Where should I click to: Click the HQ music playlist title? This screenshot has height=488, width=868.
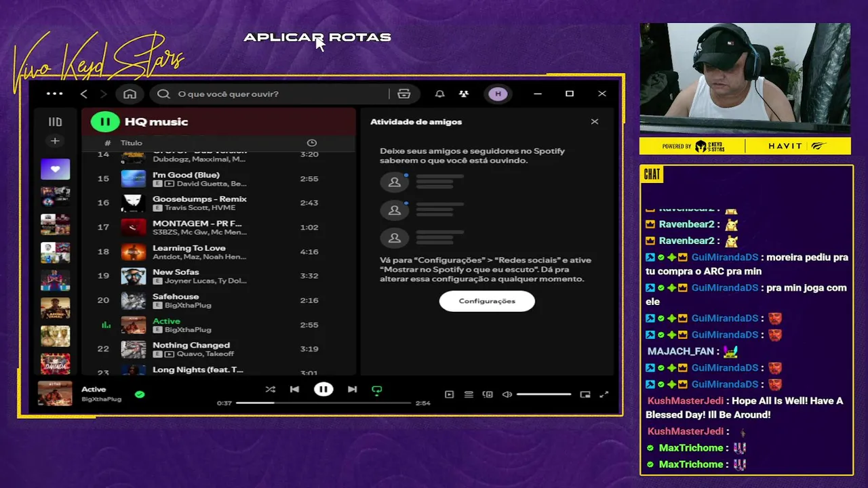pos(156,122)
